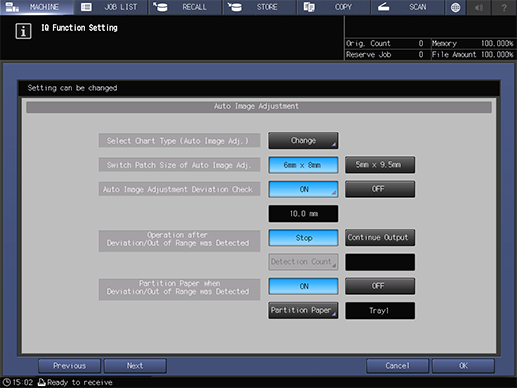
Task: Select Stop after deviation detected
Action: point(303,238)
